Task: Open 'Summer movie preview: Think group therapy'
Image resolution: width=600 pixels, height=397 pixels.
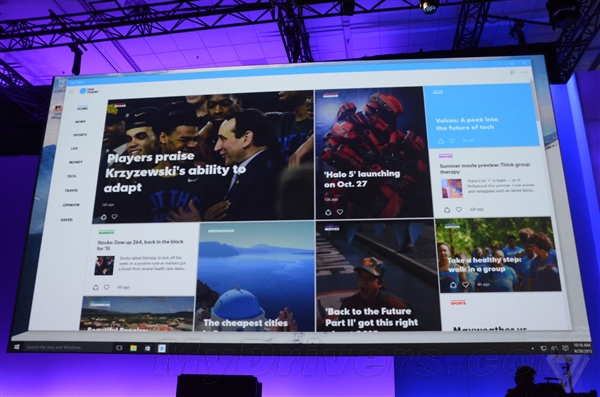Action: pos(485,168)
